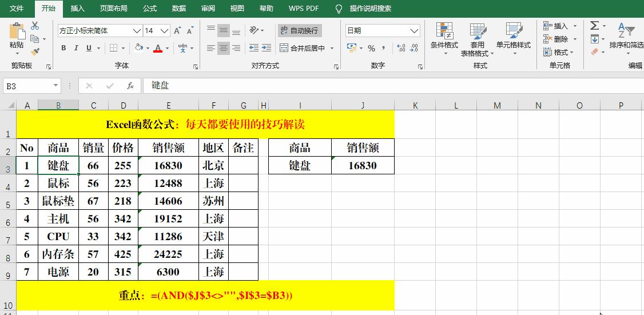Select cell with 内存条
644x315 pixels.
58,254
